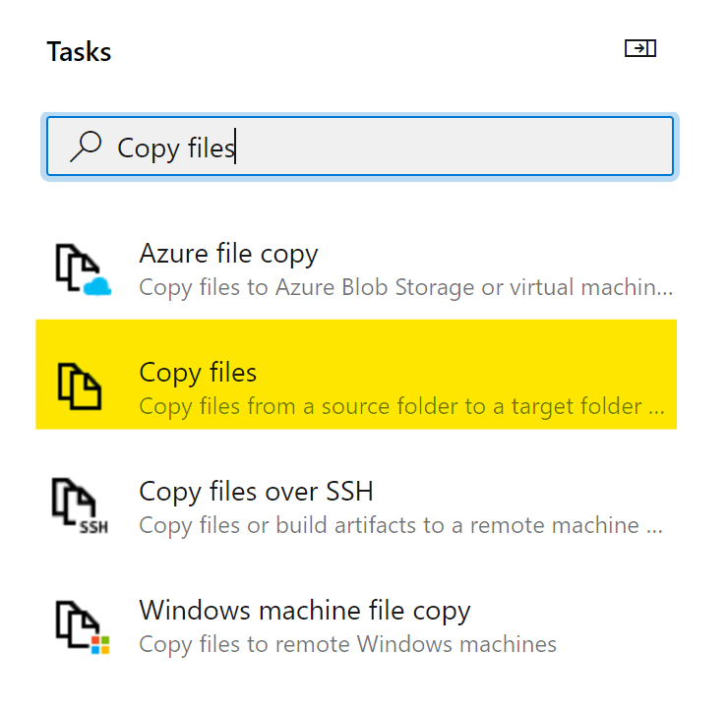Click the "Tasks" panel heading
Image resolution: width=728 pixels, height=710 pixels.
pyautogui.click(x=79, y=52)
